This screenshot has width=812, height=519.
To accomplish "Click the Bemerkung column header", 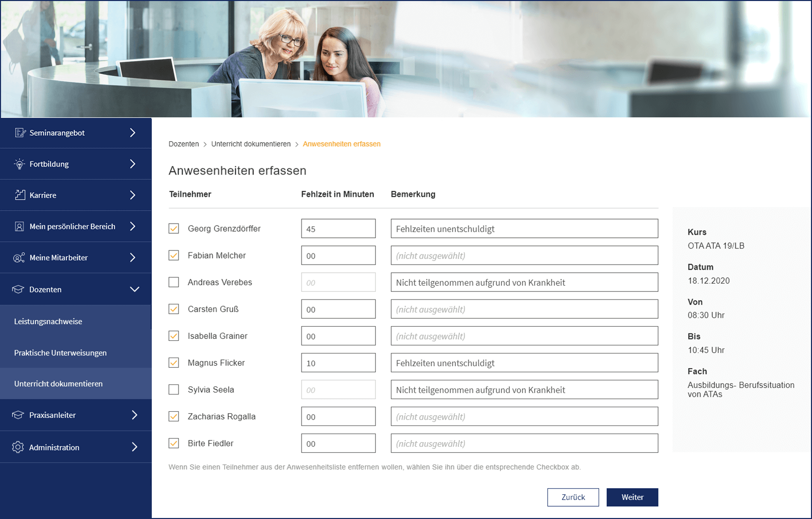I will [x=413, y=194].
